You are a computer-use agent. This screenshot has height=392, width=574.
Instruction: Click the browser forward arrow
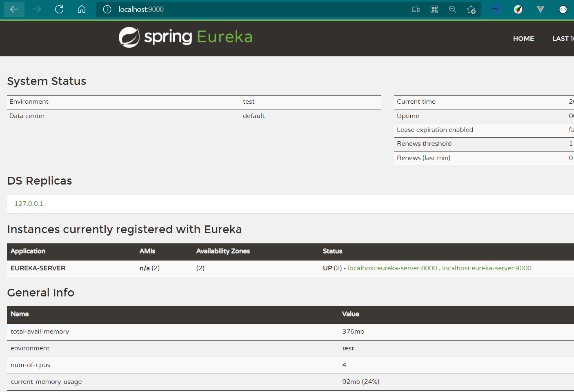(37, 9)
